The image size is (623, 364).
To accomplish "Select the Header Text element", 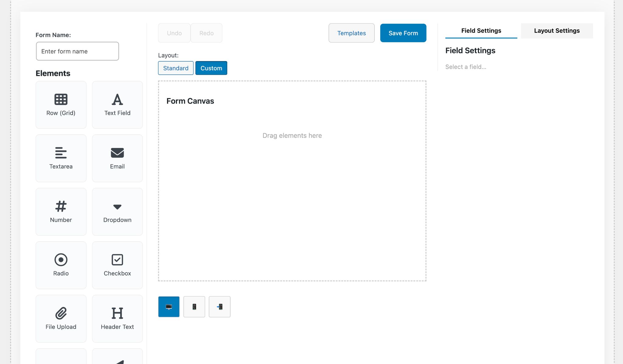I will (117, 318).
